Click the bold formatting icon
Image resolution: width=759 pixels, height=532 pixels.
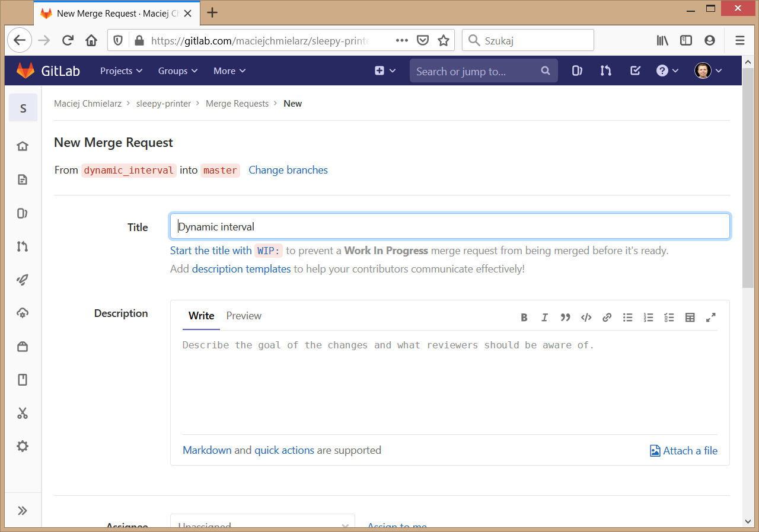[x=524, y=318]
